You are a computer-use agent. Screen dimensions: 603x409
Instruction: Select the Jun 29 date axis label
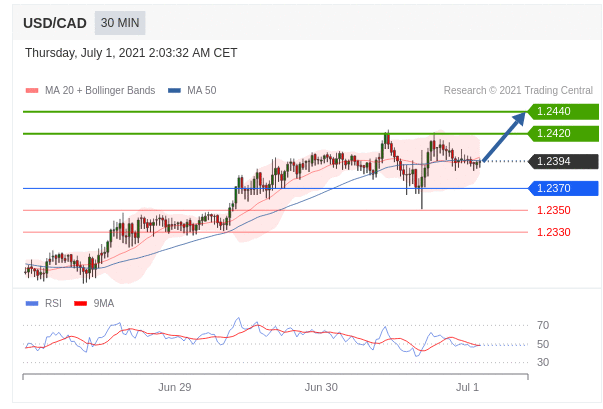point(174,387)
